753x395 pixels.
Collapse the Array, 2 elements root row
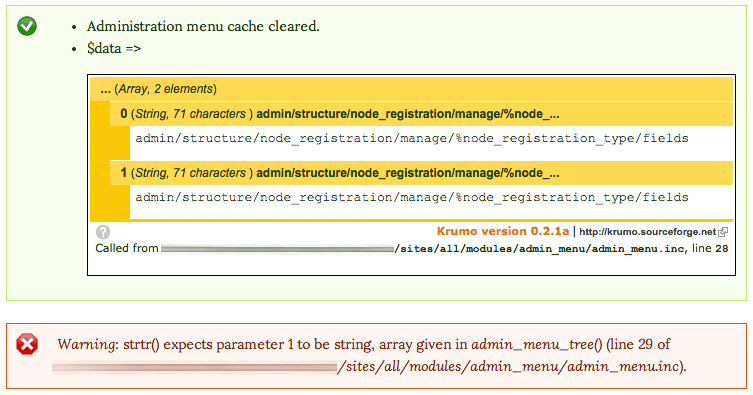412,89
